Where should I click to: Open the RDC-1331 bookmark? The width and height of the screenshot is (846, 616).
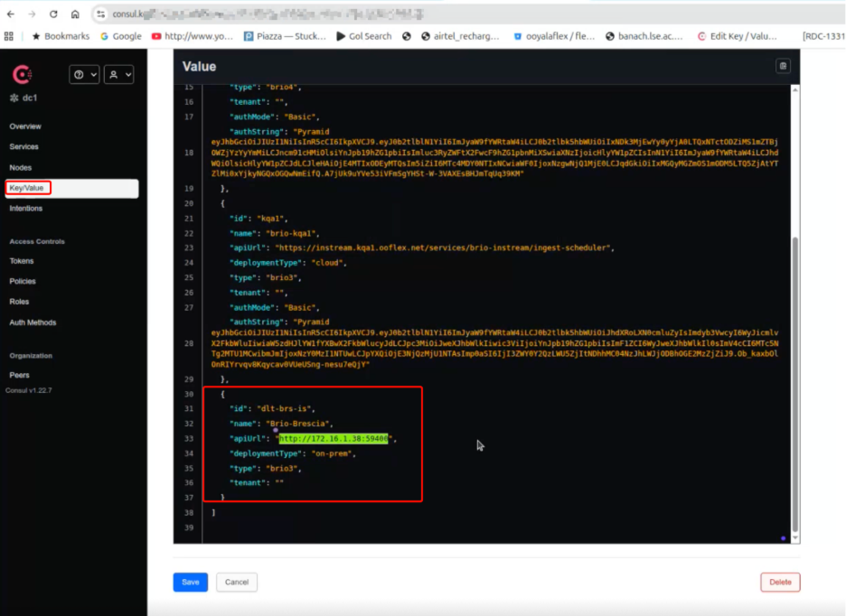coord(823,36)
